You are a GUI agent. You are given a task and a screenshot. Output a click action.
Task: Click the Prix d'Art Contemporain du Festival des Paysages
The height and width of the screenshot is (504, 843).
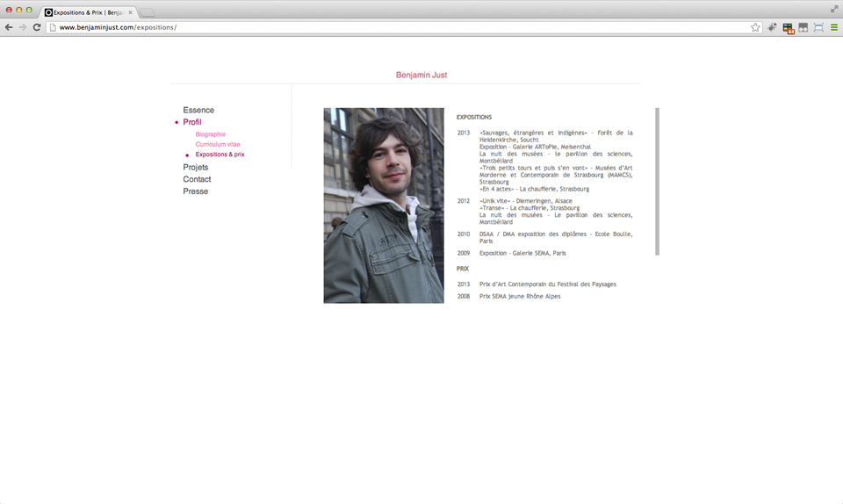(548, 284)
